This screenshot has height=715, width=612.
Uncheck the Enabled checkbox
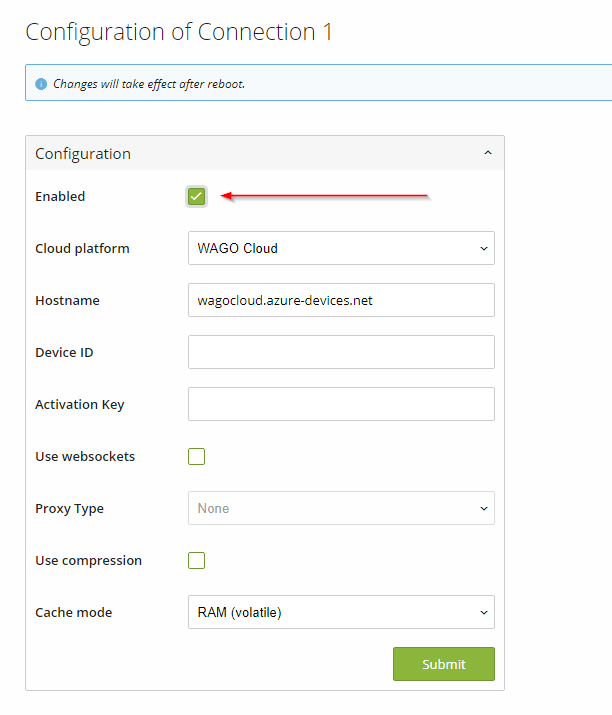tap(197, 197)
